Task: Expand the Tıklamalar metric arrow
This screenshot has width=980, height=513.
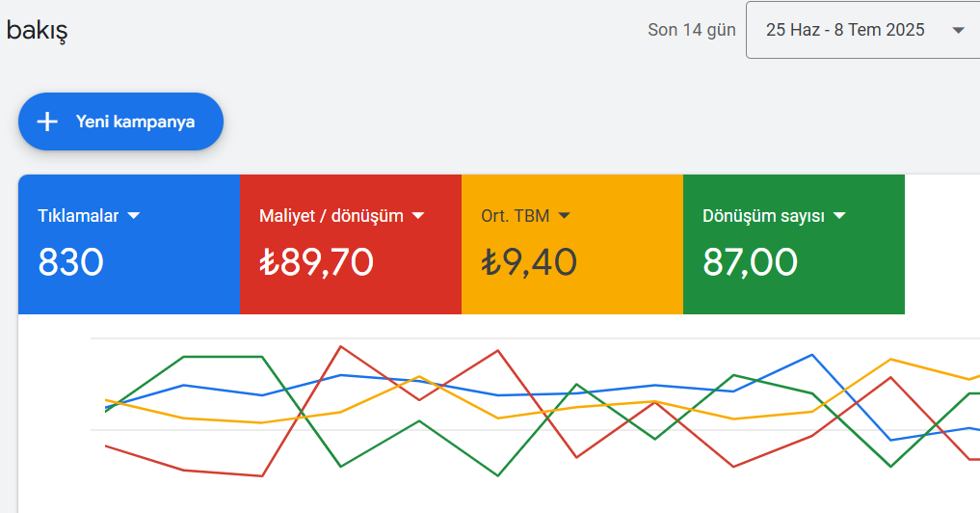Action: (x=134, y=216)
